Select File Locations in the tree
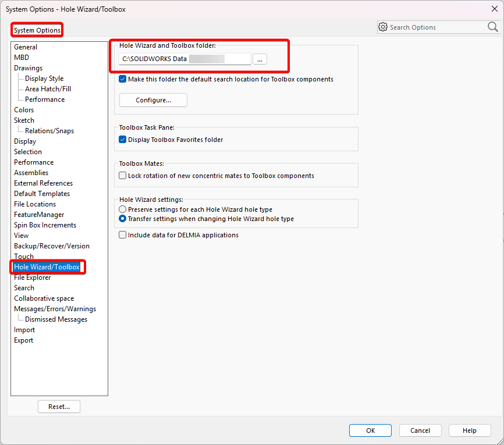Viewport: 504px width, 445px height. click(x=35, y=204)
